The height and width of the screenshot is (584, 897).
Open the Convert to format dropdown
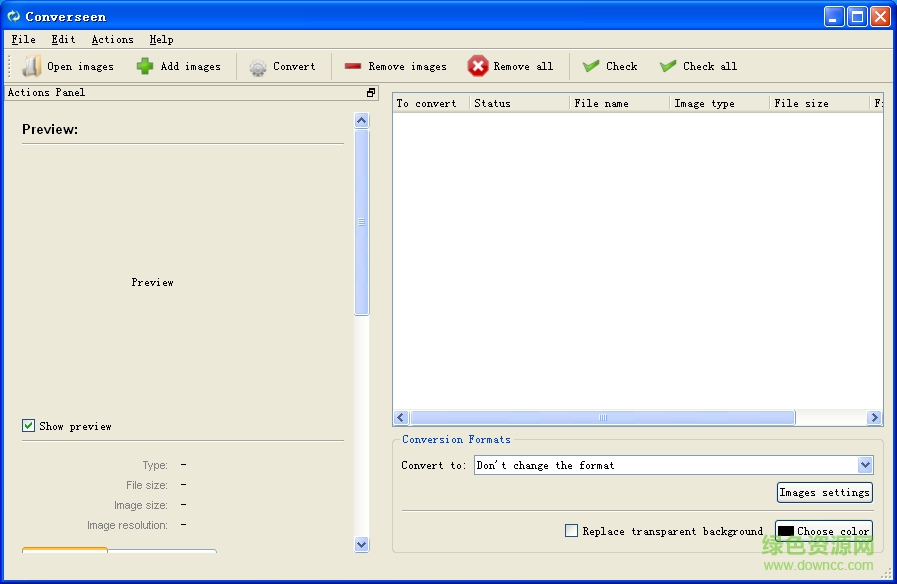672,464
